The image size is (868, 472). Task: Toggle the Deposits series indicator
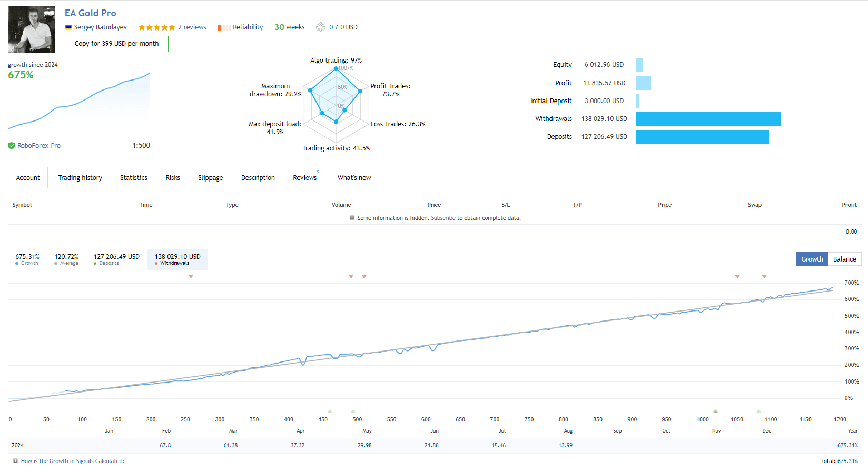click(116, 259)
